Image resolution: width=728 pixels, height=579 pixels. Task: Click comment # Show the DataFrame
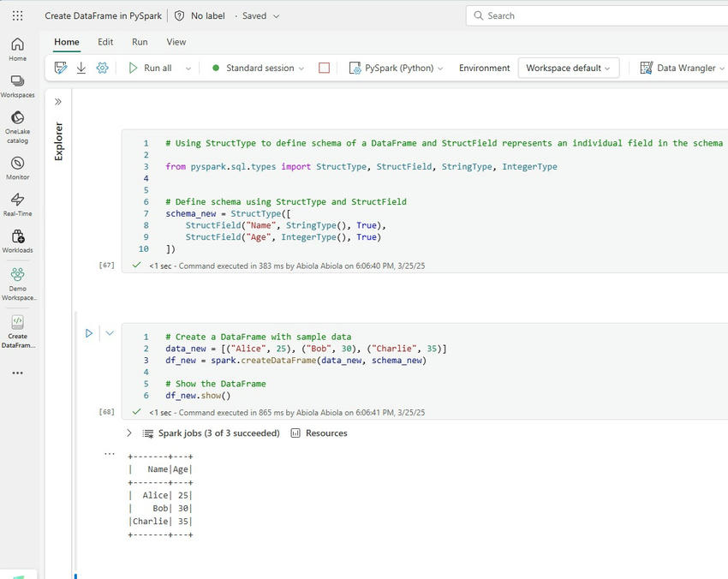216,384
